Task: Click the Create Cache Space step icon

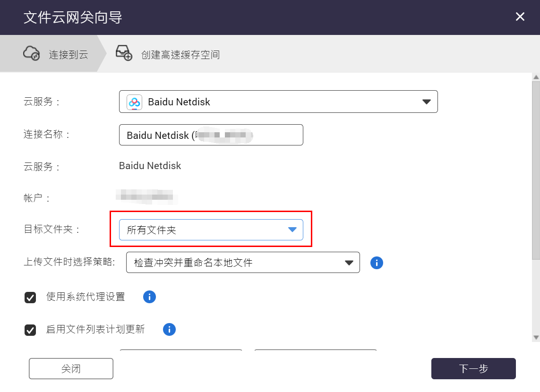Action: point(124,52)
